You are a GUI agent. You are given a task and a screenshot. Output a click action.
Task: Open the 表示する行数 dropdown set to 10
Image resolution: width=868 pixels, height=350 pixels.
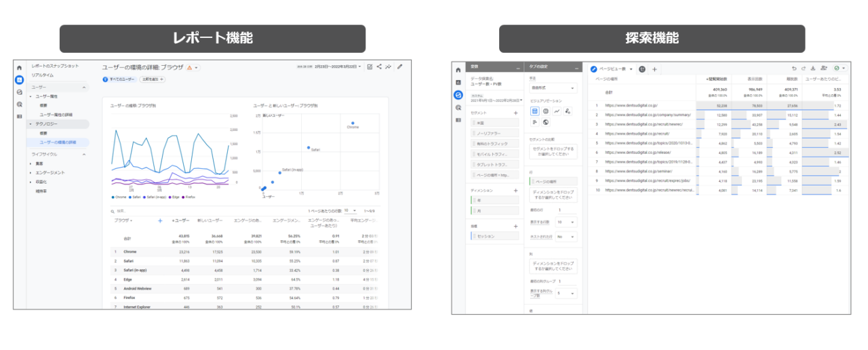(566, 222)
